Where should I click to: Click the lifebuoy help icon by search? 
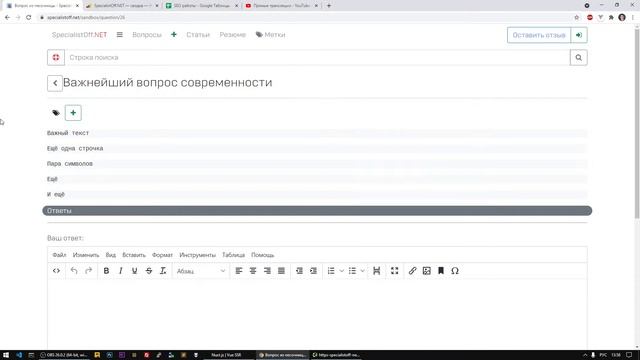tap(56, 58)
